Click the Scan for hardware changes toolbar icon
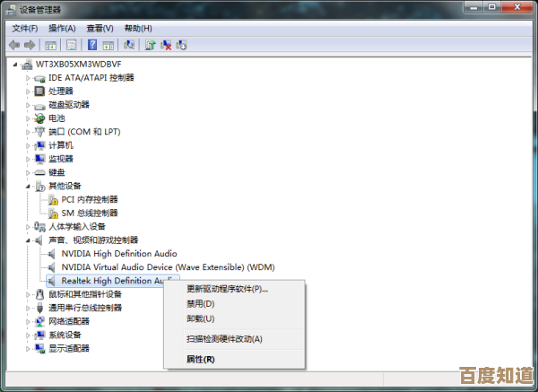 (x=131, y=45)
